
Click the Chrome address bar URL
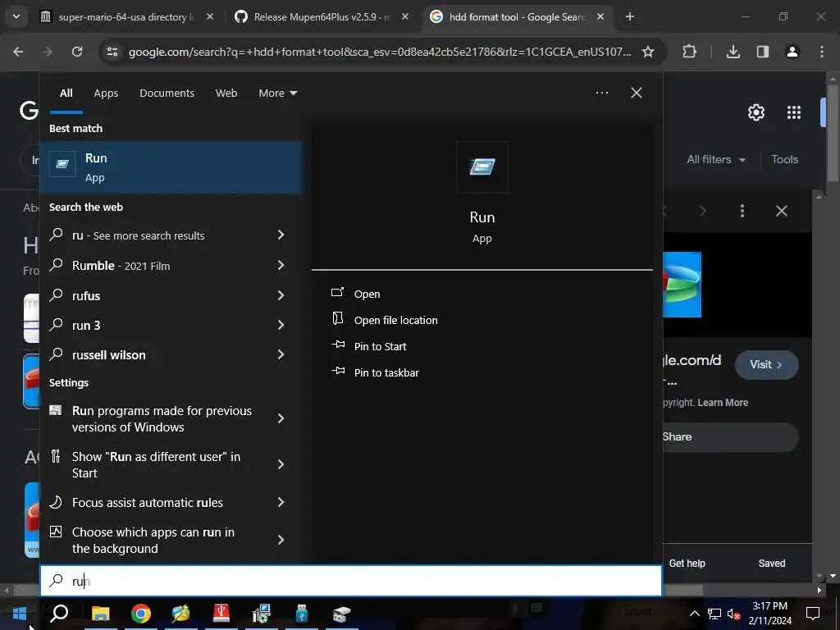[x=379, y=52]
